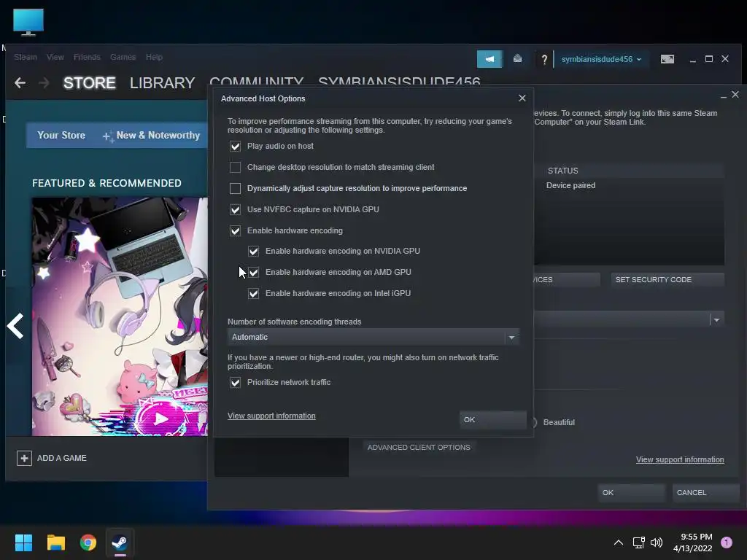Viewport: 747px width, 560px height.
Task: Toggle Enable hardware encoding checkbox
Action: (x=236, y=230)
